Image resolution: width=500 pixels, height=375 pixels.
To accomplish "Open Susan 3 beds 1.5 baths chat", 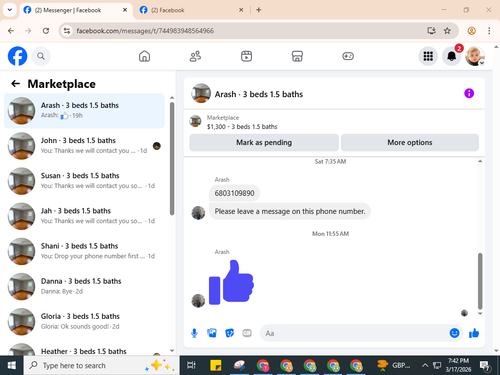I will (x=84, y=181).
